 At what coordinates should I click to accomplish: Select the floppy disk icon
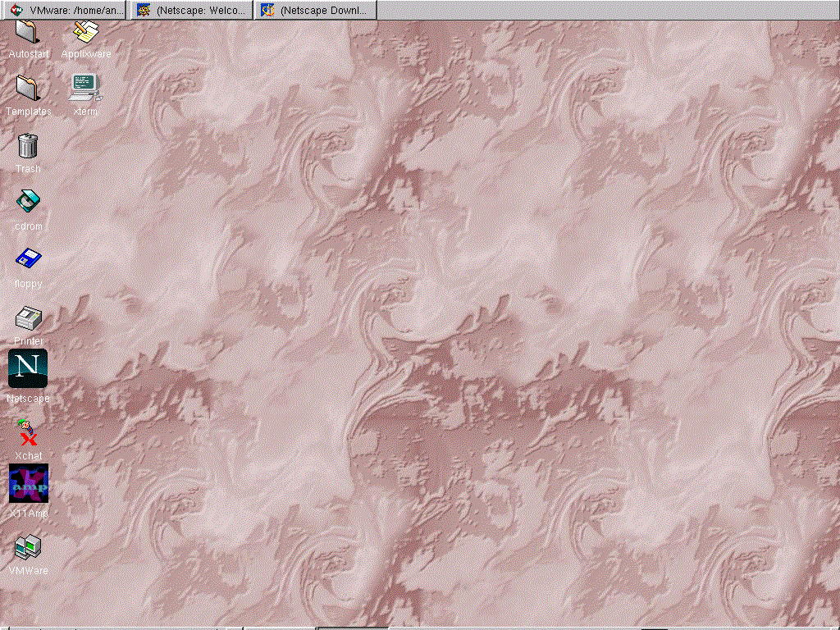point(28,259)
